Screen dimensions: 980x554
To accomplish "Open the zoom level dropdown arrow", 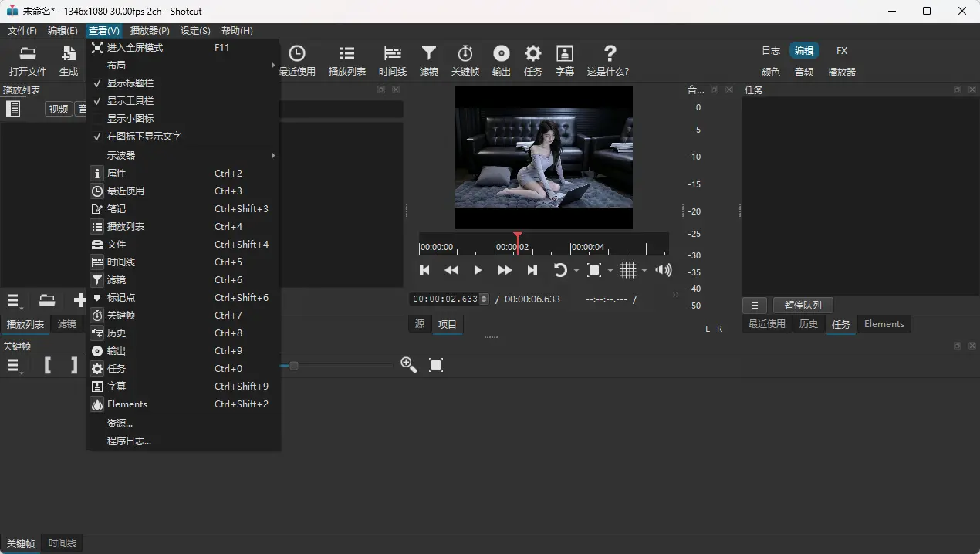I will [x=610, y=270].
